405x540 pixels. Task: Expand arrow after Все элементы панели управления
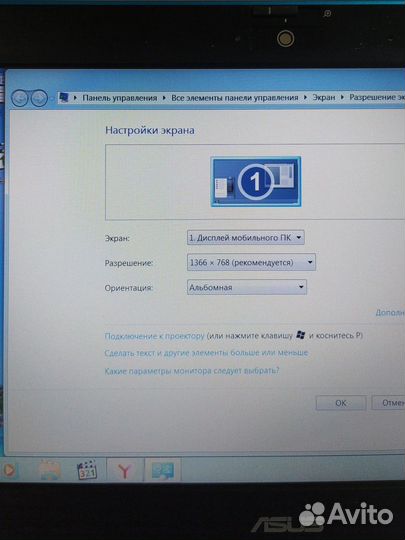coord(305,97)
